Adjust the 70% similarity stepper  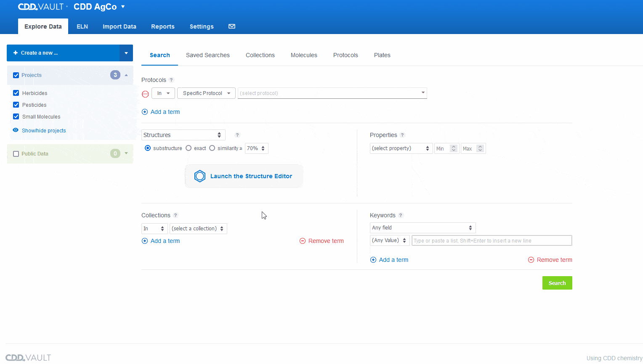(263, 148)
